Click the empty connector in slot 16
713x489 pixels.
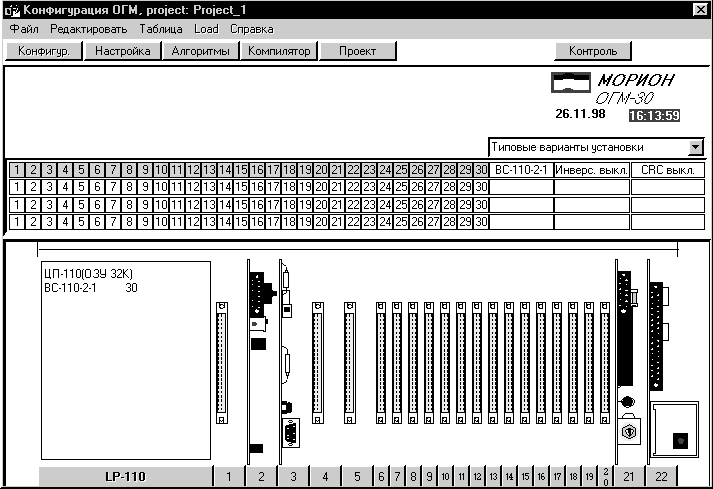point(541,363)
